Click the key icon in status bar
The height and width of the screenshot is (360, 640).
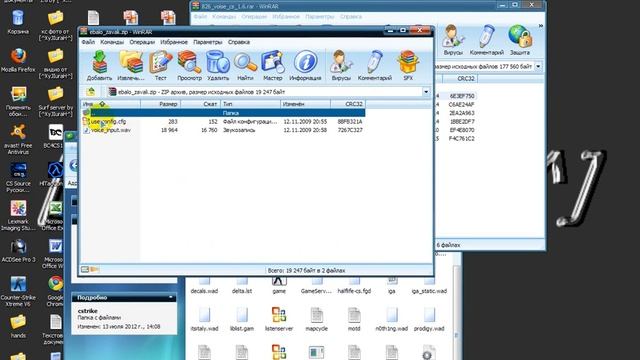95,269
